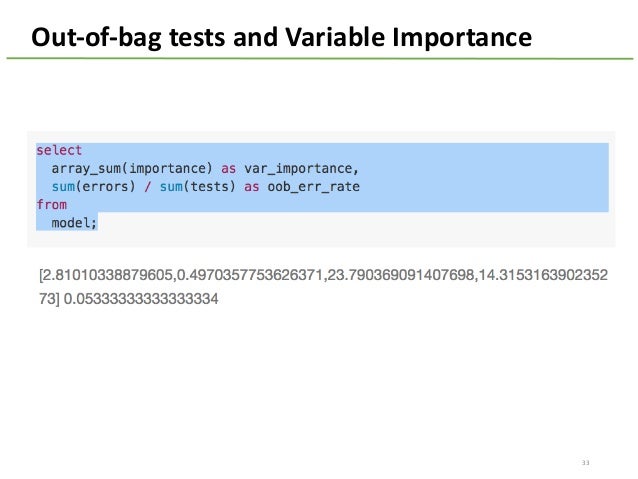
Task: Click the value 0.4970357753626371 in results
Action: pyautogui.click(x=250, y=275)
